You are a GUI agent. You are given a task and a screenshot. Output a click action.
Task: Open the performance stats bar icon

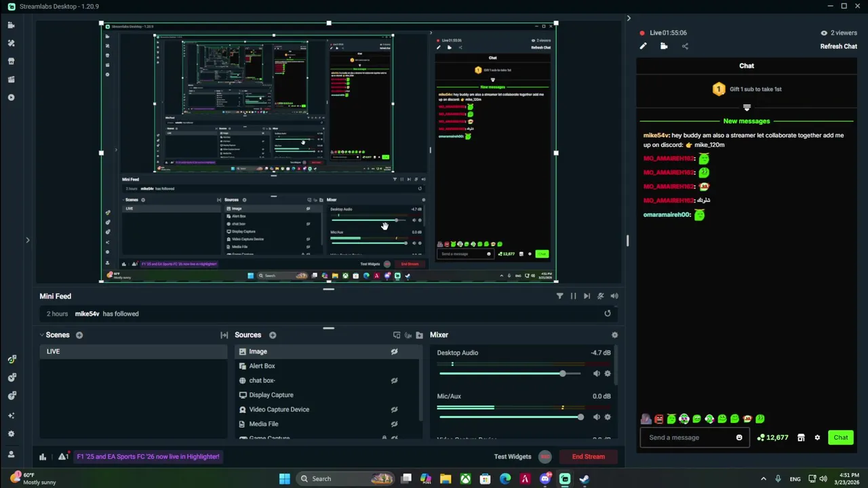point(43,457)
